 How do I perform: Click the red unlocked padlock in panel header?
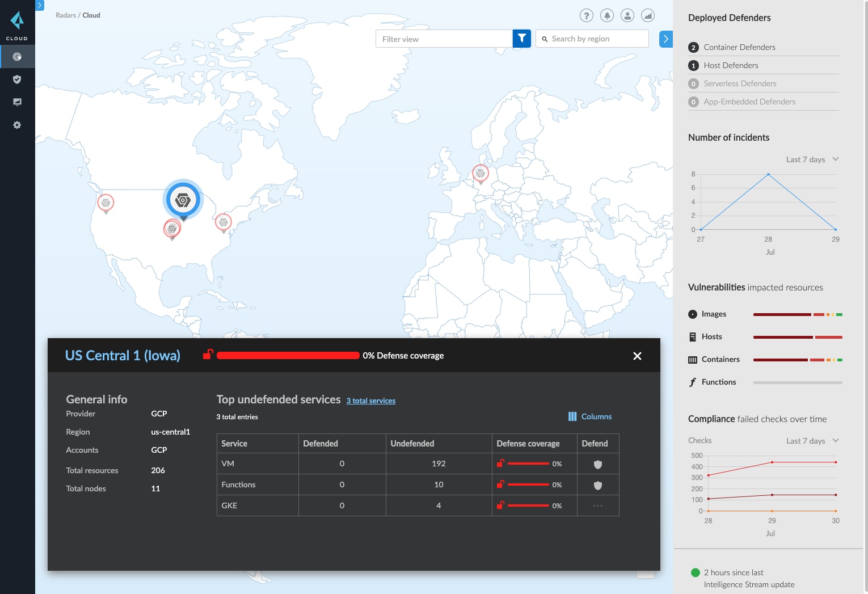[x=208, y=355]
